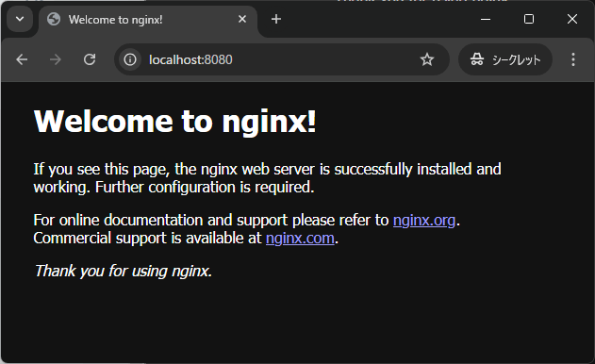The width and height of the screenshot is (595, 364).
Task: Click the Thank you for using nginx. text
Action: 123,271
